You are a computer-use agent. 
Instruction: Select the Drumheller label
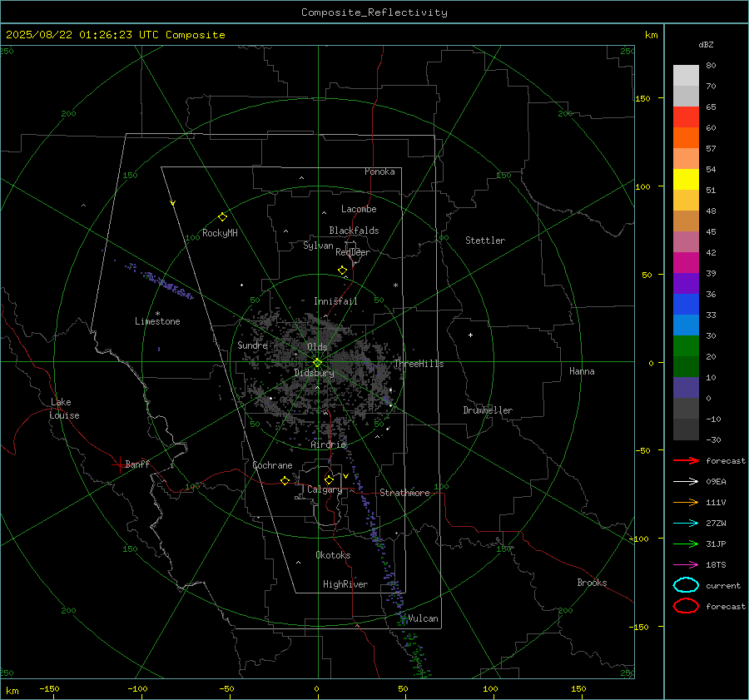[x=488, y=410]
